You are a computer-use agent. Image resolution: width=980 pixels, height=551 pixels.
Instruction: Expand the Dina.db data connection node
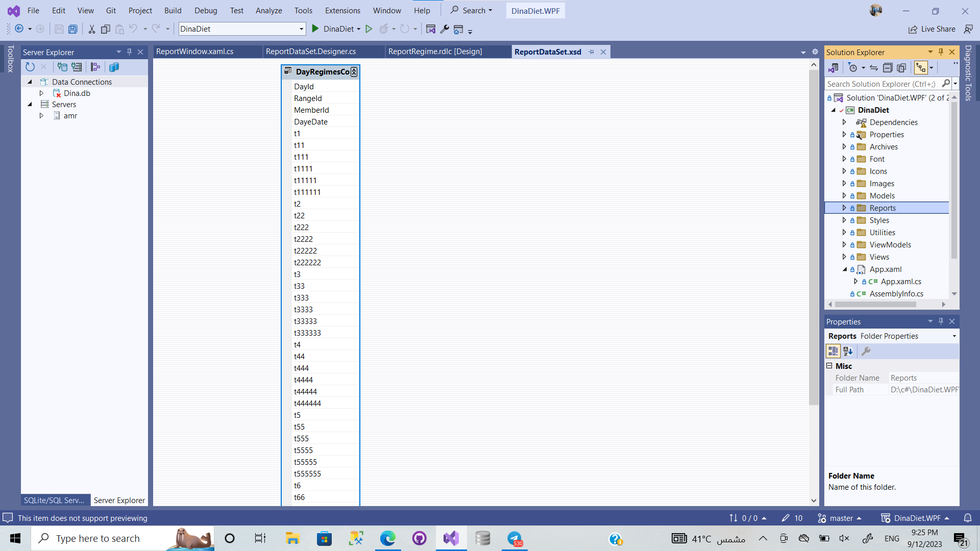pos(42,93)
